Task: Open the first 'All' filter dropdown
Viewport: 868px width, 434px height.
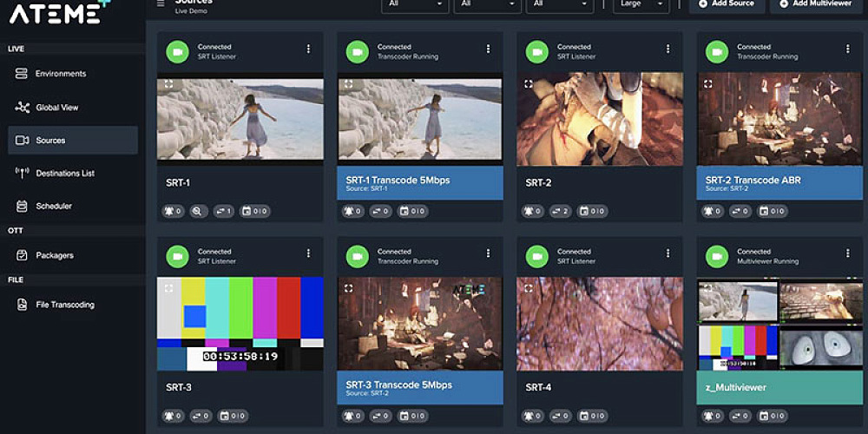Action: click(x=414, y=4)
